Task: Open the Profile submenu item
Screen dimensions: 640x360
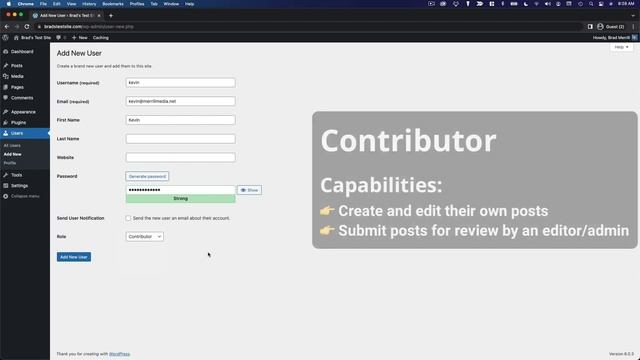Action: tap(10, 163)
